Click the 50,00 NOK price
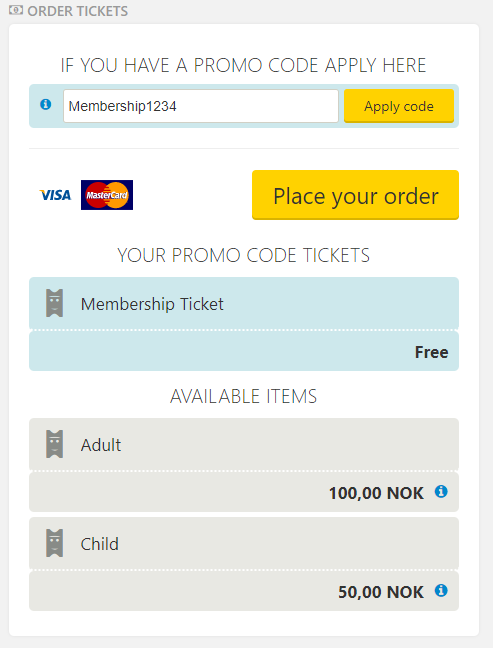493x648 pixels. 381,592
